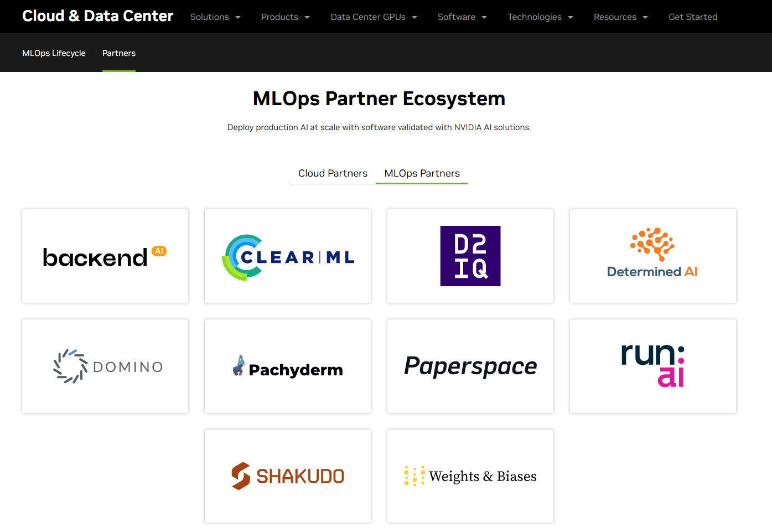Go to Cloud & Data Center home
Screen dimensions: 772x532
click(98, 16)
